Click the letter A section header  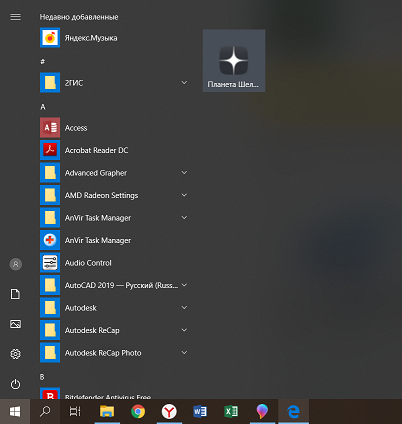pyautogui.click(x=43, y=107)
